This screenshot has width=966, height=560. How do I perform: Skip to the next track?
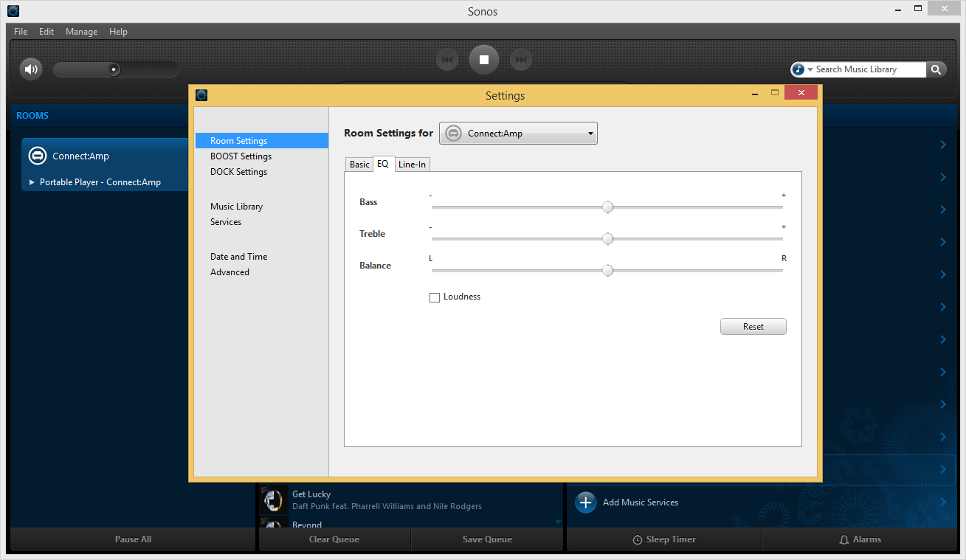(x=521, y=60)
